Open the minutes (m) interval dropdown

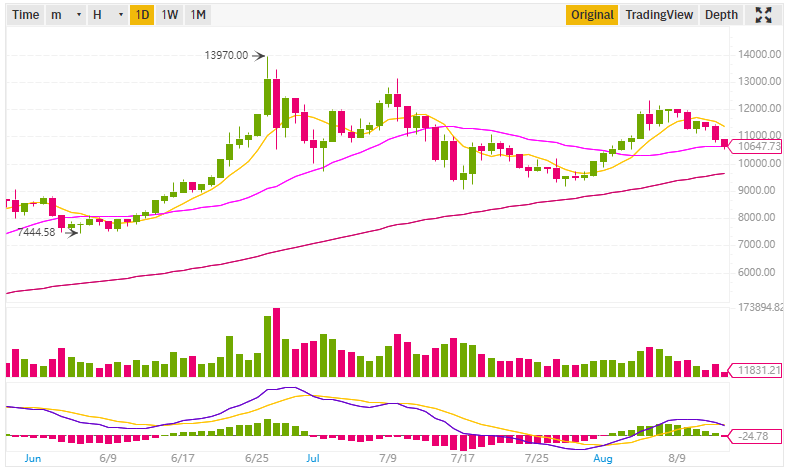coord(64,15)
